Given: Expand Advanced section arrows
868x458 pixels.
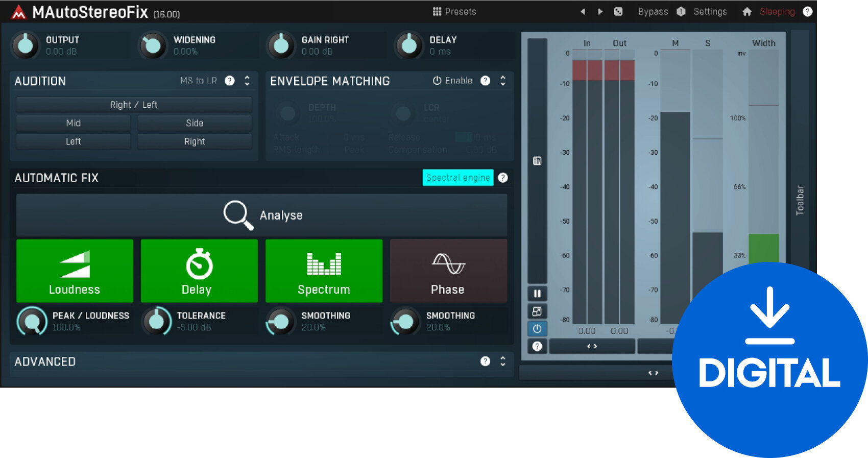Looking at the screenshot, I should [503, 361].
